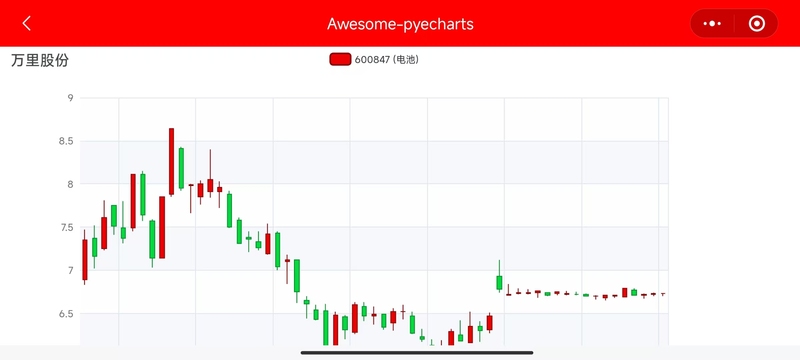Image resolution: width=800 pixels, height=360 pixels.
Task: Click the red legend swatch for 600847
Action: pos(340,60)
